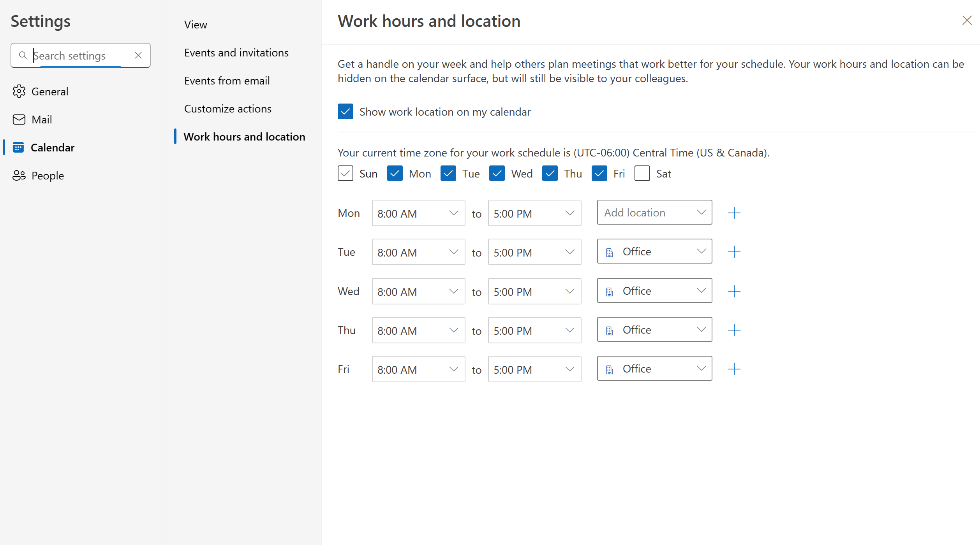980x545 pixels.
Task: Click the Search settings input field
Action: [81, 56]
